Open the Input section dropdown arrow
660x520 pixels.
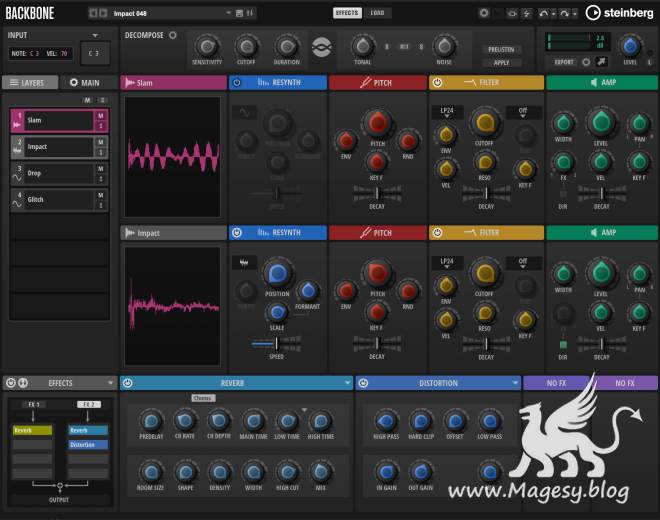coord(95,35)
